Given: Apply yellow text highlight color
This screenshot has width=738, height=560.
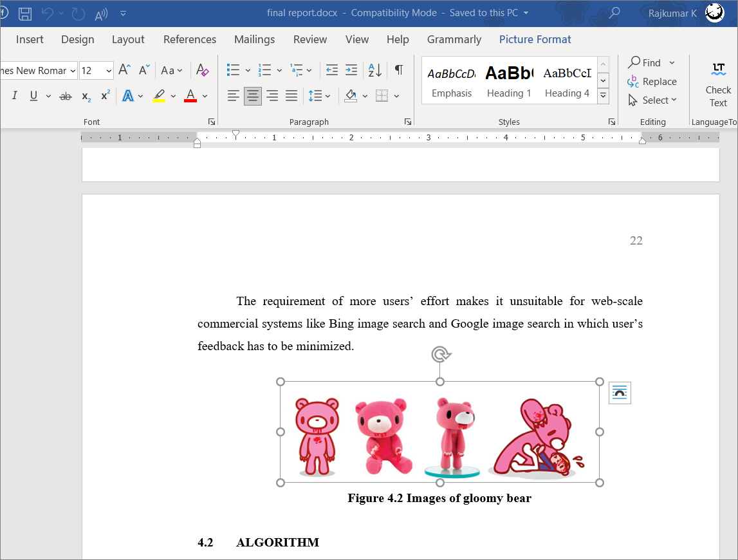Looking at the screenshot, I should coord(158,95).
